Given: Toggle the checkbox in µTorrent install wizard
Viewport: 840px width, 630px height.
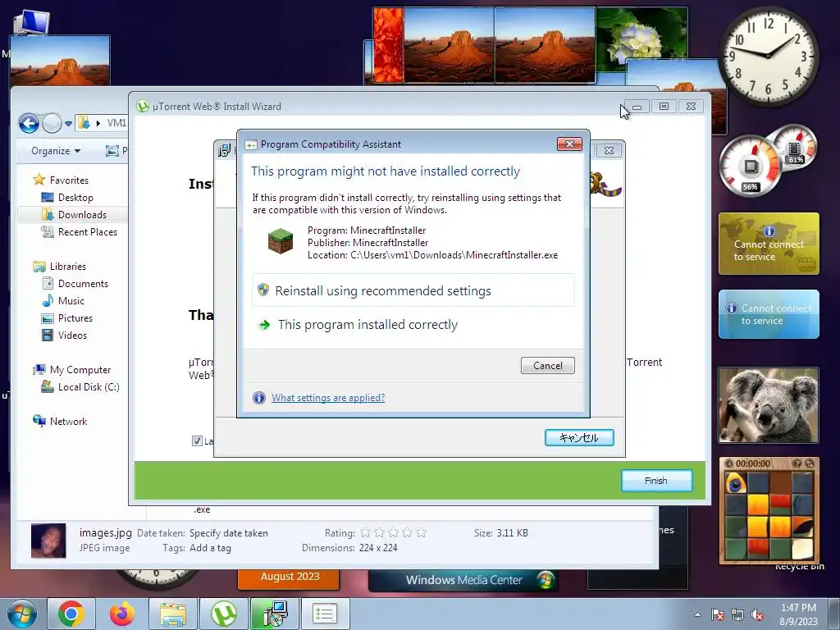Looking at the screenshot, I should coord(197,441).
